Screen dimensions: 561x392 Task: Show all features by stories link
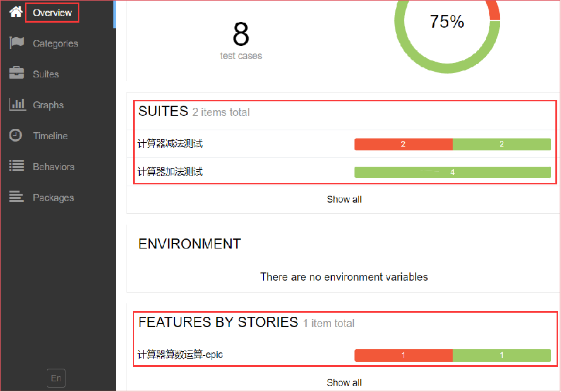344,383
